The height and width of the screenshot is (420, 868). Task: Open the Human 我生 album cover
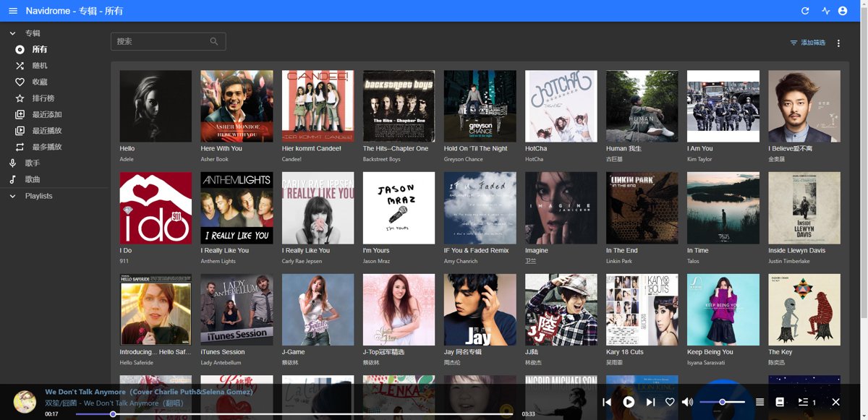click(x=642, y=106)
